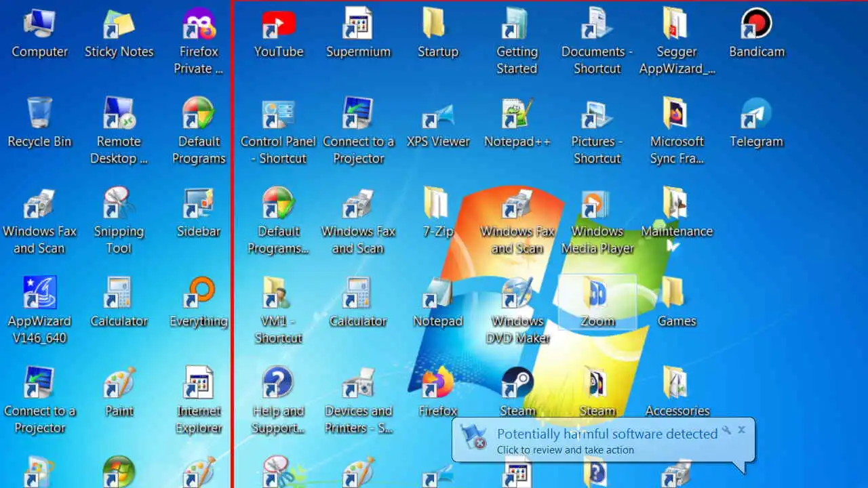Click the Getting Started shortcut
868x488 pixels.
point(517,41)
